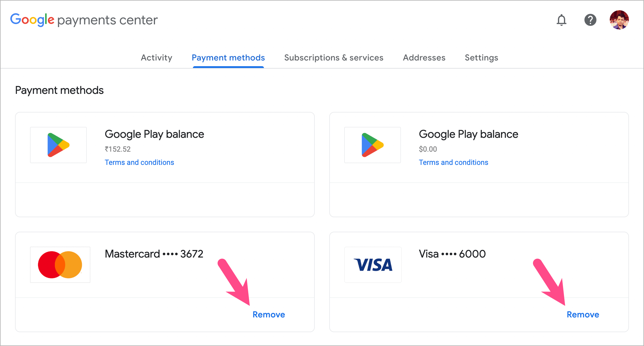644x346 pixels.
Task: Open the help question mark icon
Action: click(590, 20)
